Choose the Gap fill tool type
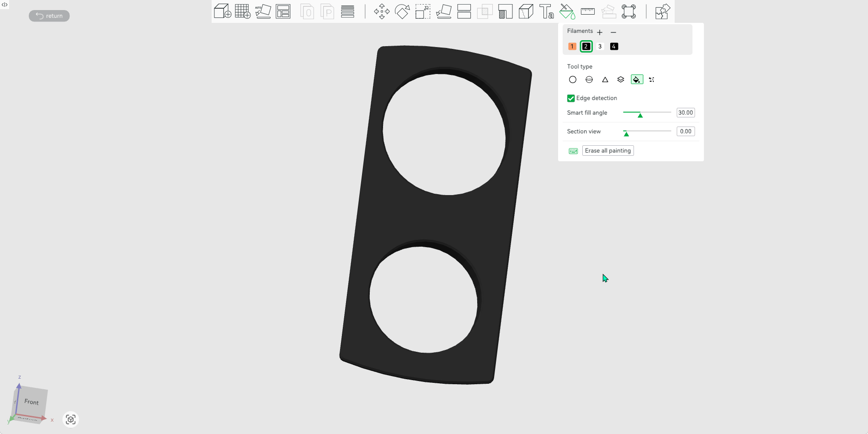 652,79
